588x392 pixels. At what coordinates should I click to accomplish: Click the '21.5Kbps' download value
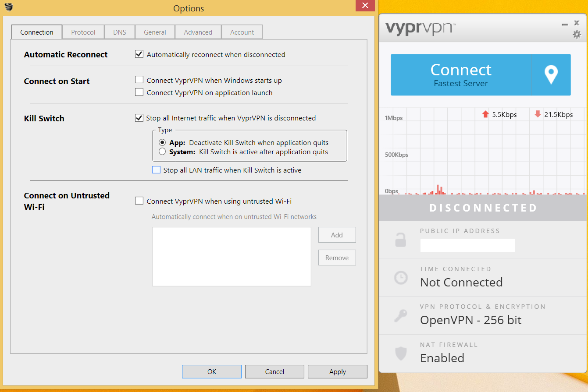pos(559,115)
